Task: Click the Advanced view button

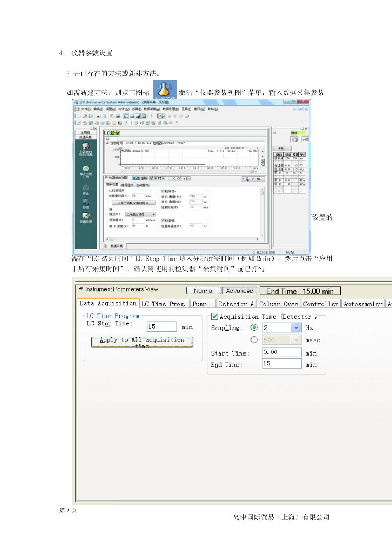Action: (240, 291)
